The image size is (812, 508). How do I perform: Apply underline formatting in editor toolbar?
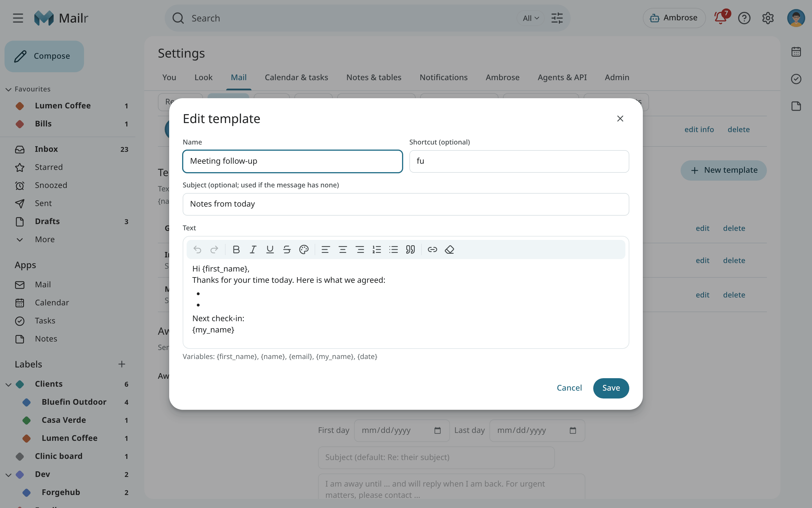click(x=270, y=249)
